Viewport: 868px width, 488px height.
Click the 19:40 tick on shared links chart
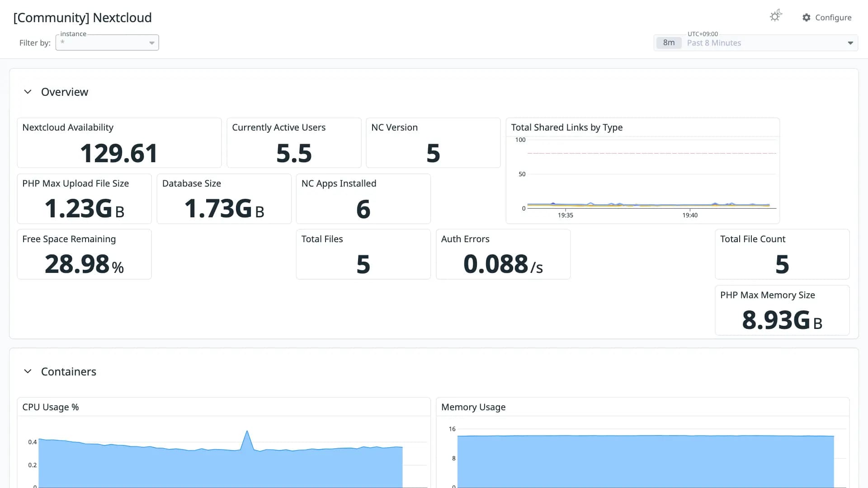tap(689, 215)
